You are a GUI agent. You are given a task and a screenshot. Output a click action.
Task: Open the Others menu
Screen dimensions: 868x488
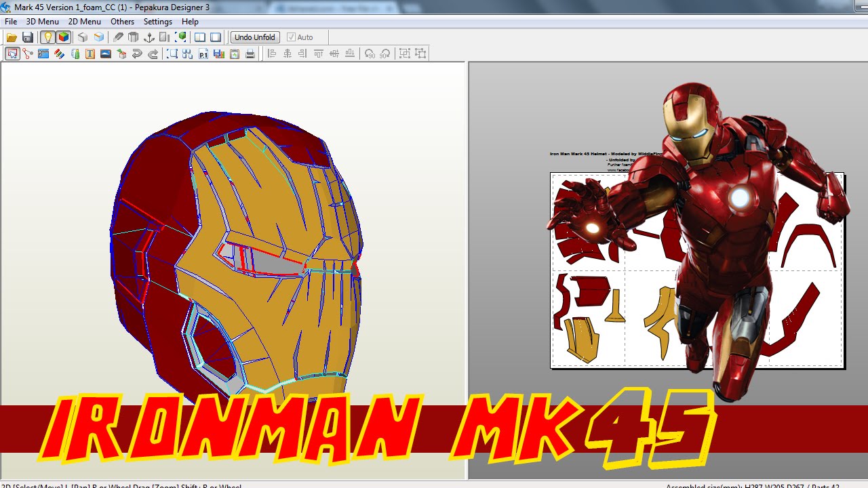coord(123,22)
